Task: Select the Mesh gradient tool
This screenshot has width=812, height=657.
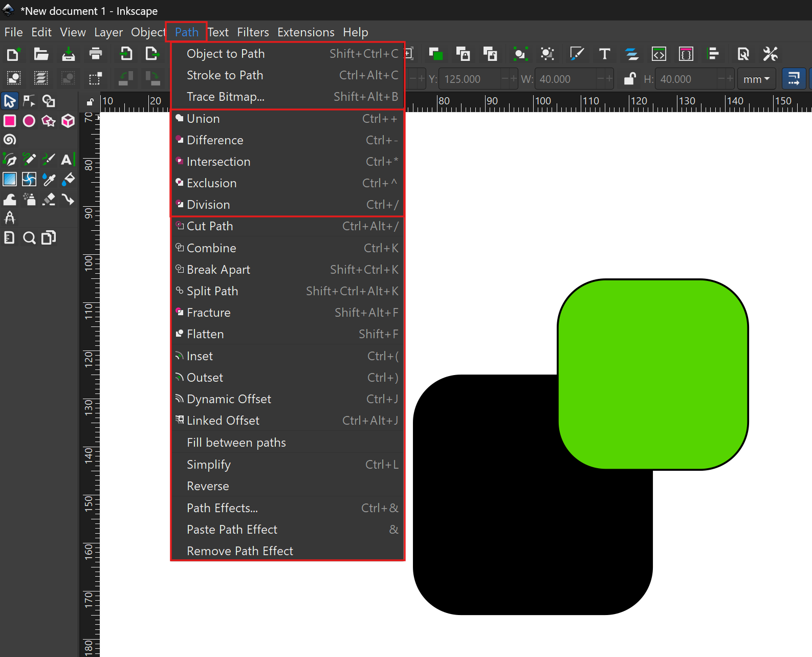Action: coord(29,179)
